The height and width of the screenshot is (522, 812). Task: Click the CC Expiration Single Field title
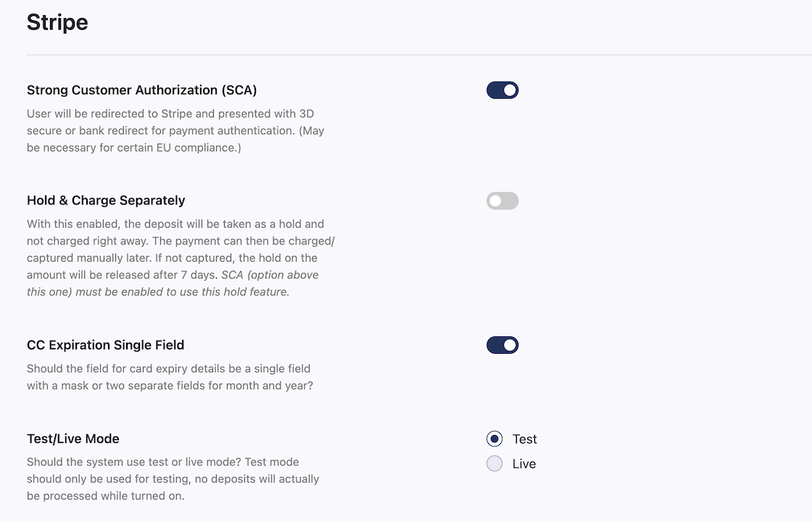[106, 345]
